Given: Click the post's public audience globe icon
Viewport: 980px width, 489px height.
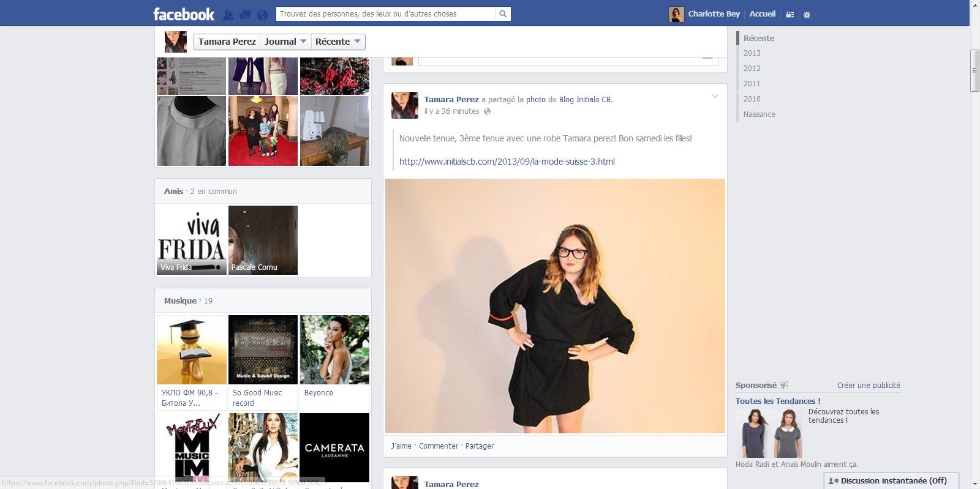Looking at the screenshot, I should tap(487, 111).
